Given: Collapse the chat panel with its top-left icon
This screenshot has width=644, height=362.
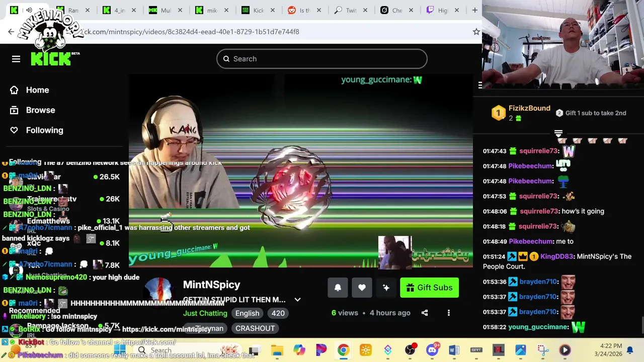Looking at the screenshot, I should coord(480,85).
